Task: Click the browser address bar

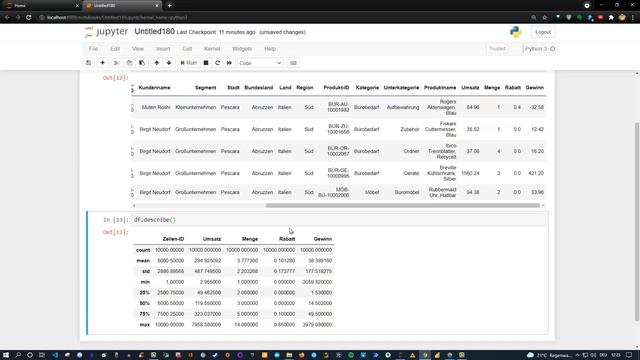Action: tap(282, 18)
